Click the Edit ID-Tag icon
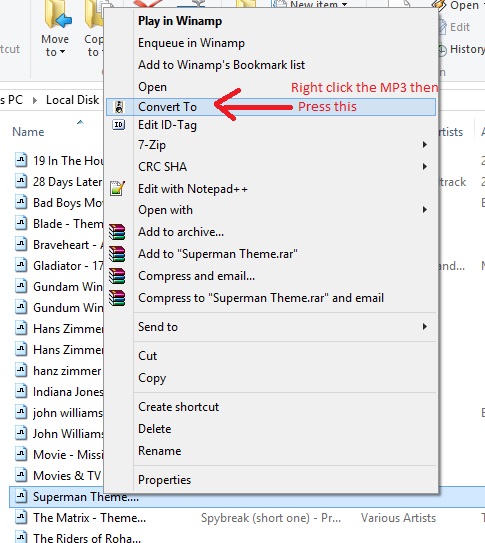The height and width of the screenshot is (543, 485). click(x=118, y=125)
